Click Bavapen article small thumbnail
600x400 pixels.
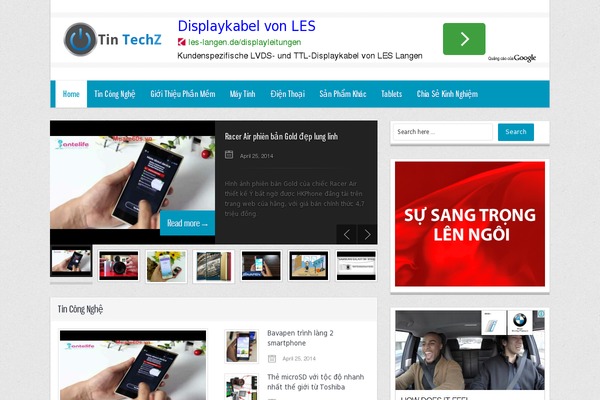tap(241, 346)
